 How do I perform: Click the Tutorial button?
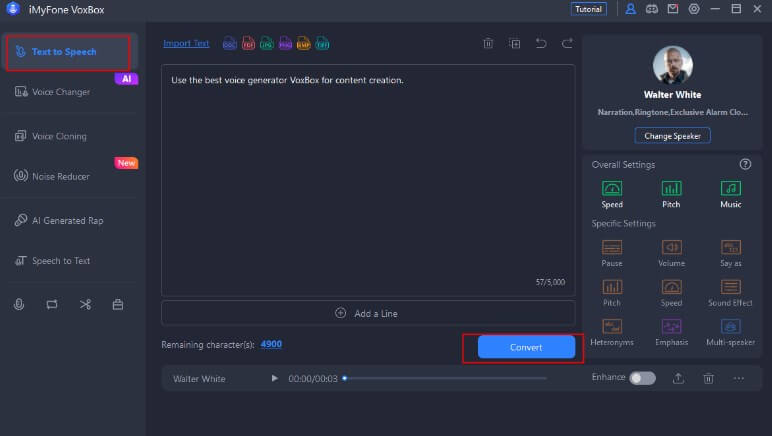point(588,9)
